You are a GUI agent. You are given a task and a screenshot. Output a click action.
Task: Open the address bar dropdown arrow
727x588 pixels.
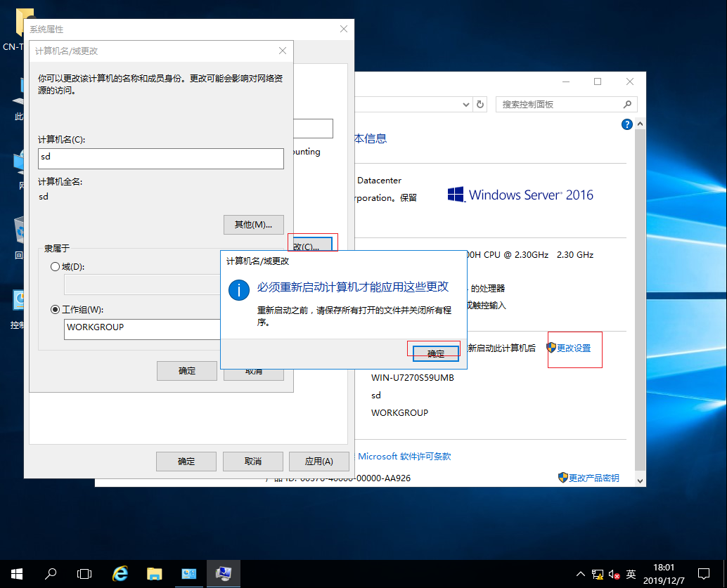(465, 104)
